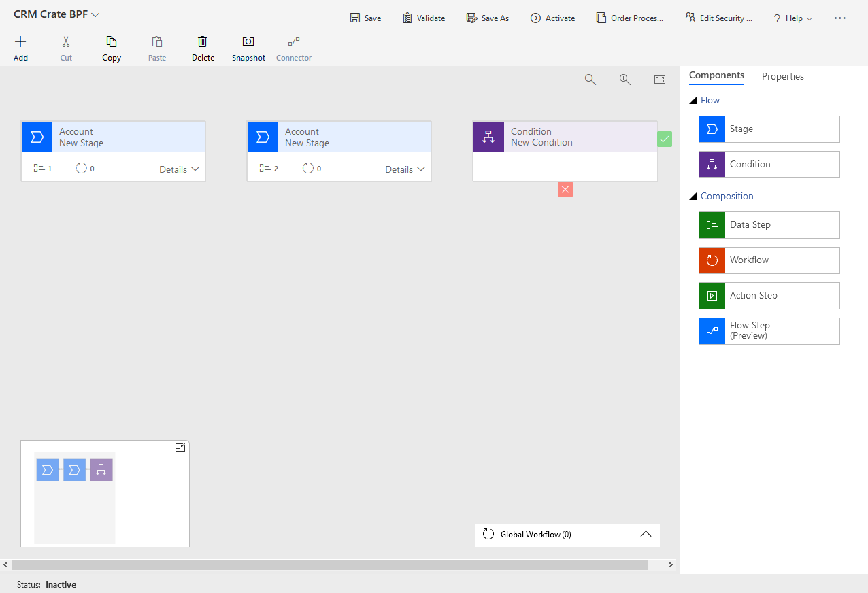Image resolution: width=868 pixels, height=593 pixels.
Task: Open the Help menu
Action: (x=792, y=18)
